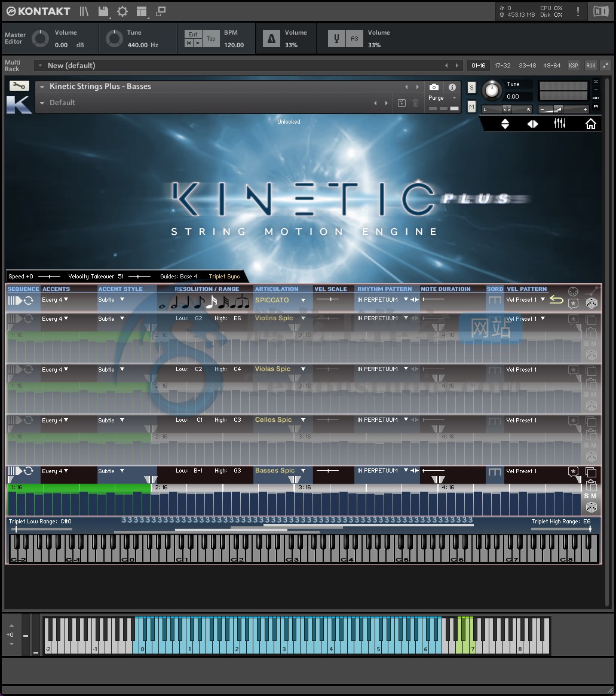Click the exclamation warning icon
This screenshot has width=616, height=696.
point(578,11)
